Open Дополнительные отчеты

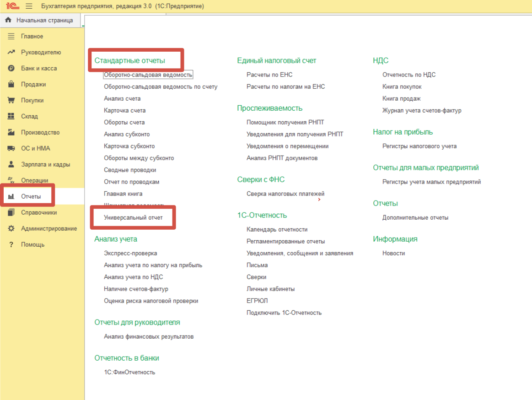(415, 217)
